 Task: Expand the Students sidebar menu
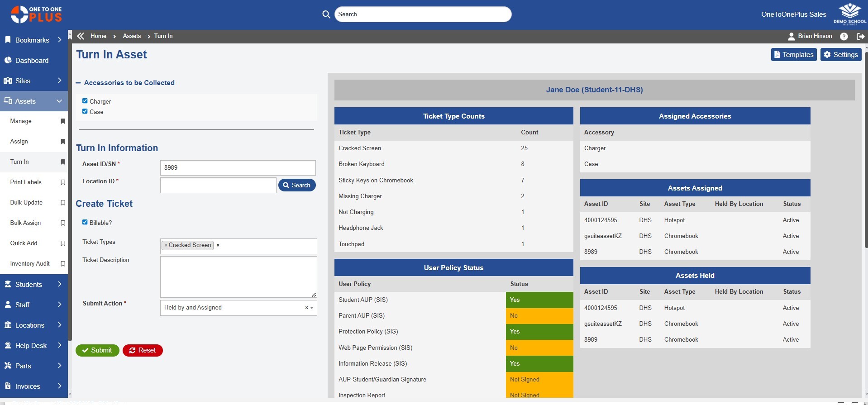[34, 284]
